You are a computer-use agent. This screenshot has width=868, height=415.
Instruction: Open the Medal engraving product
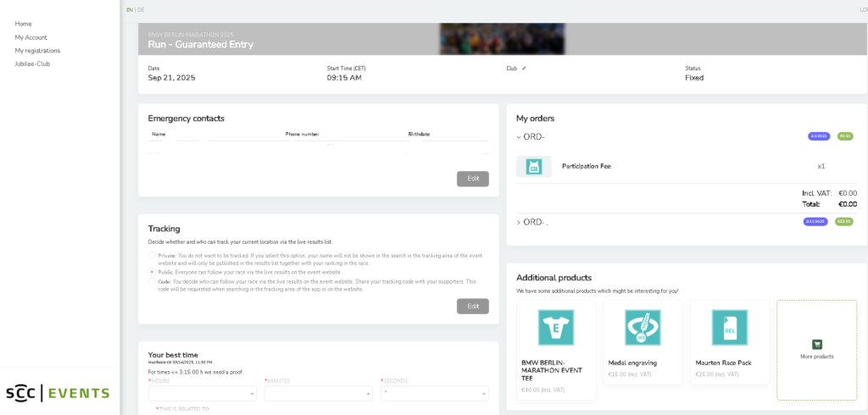(x=643, y=342)
